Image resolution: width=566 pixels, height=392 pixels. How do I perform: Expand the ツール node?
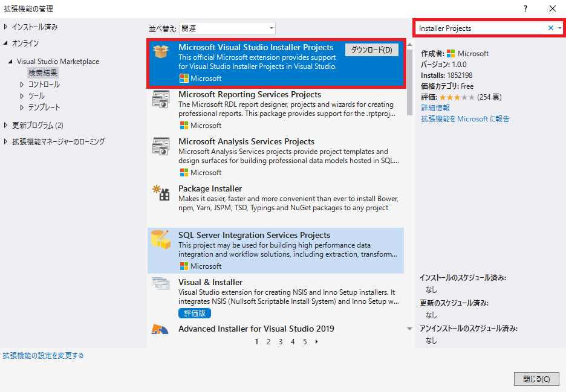point(22,96)
